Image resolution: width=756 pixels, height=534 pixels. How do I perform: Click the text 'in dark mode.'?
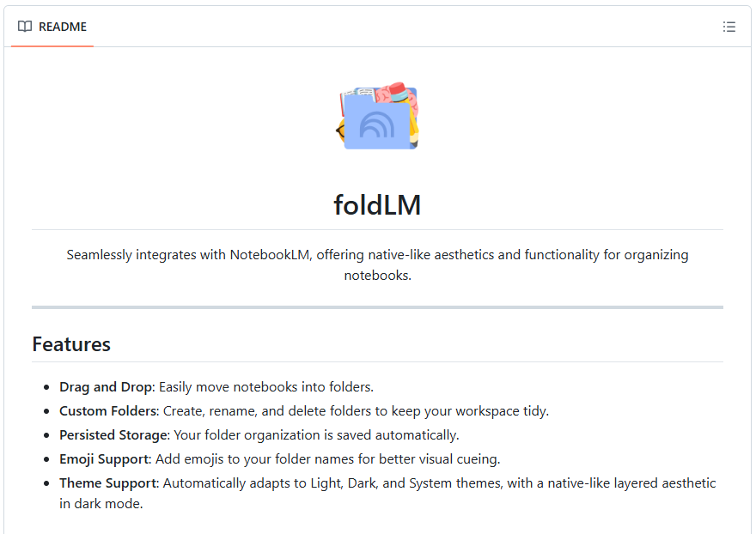tap(101, 504)
